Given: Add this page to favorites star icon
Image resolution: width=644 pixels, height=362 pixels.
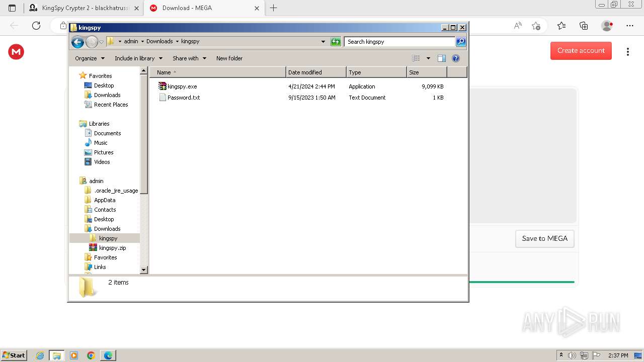Looking at the screenshot, I should click(536, 26).
